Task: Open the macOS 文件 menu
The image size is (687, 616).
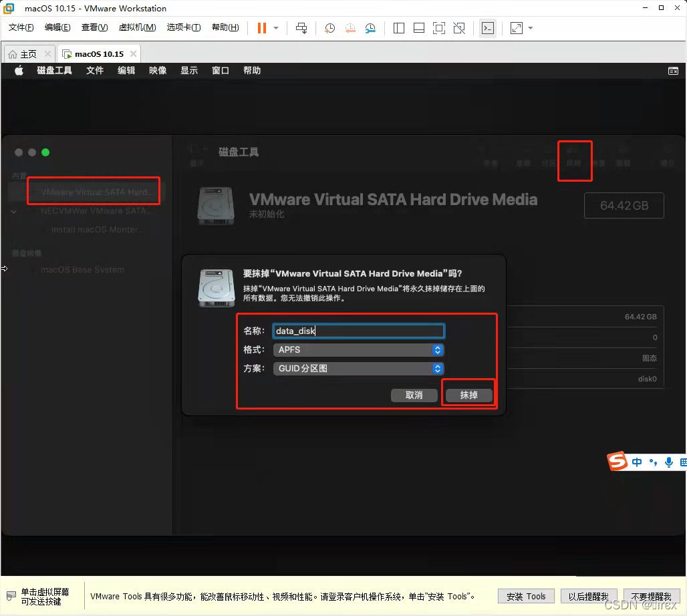Action: coord(95,71)
